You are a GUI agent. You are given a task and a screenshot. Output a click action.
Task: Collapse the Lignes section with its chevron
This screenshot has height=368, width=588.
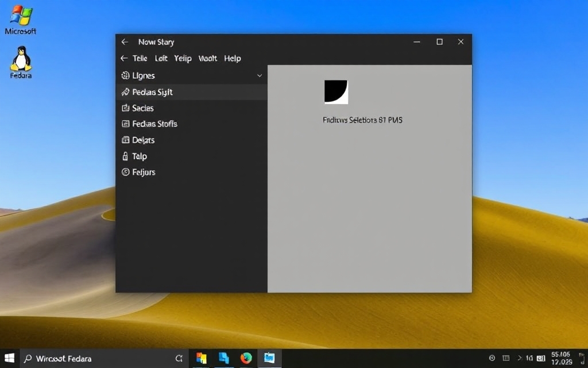(x=260, y=76)
